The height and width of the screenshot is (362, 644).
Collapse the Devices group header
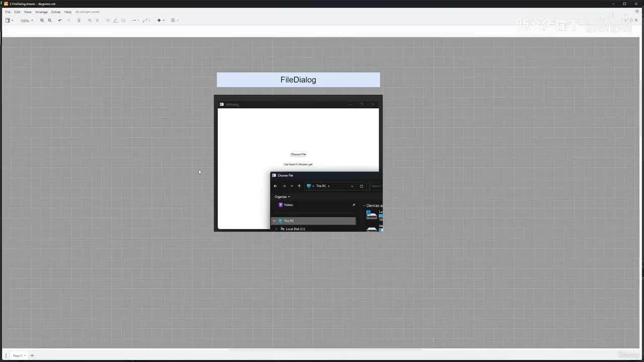click(x=364, y=206)
